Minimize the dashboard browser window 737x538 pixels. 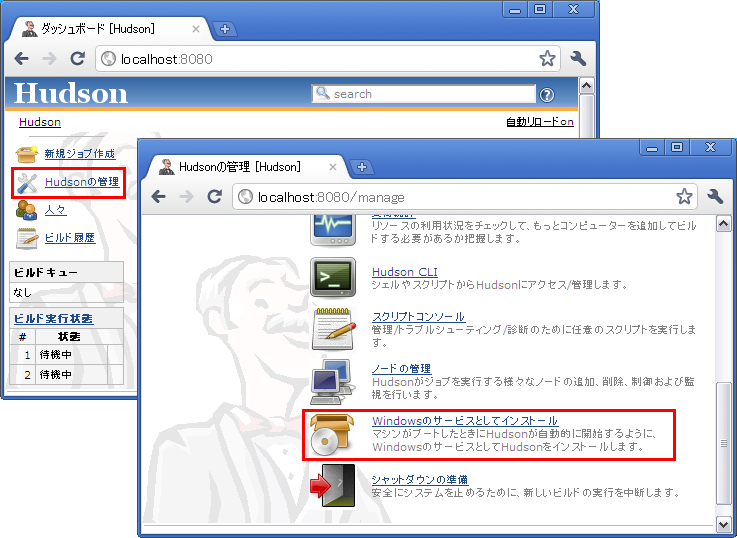pos(515,9)
